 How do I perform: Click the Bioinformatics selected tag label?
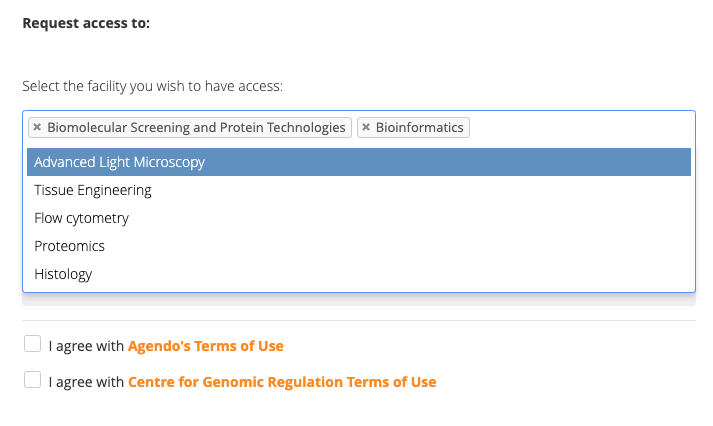tap(419, 127)
